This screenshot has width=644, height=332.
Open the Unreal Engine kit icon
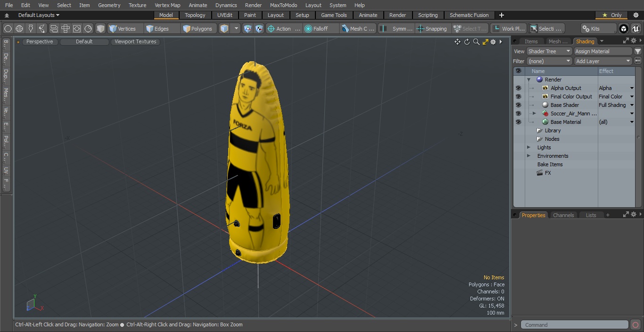[x=636, y=29]
